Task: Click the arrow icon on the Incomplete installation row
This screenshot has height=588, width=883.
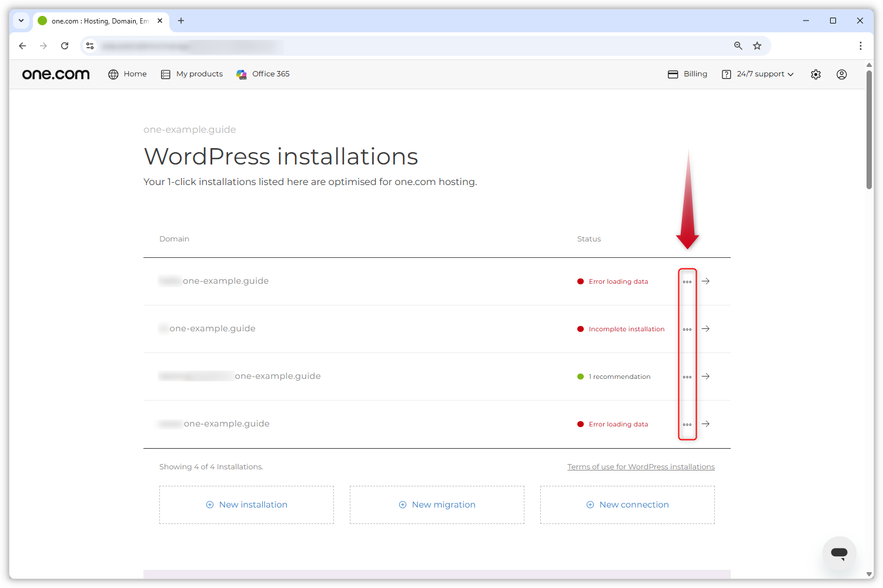Action: pos(706,329)
